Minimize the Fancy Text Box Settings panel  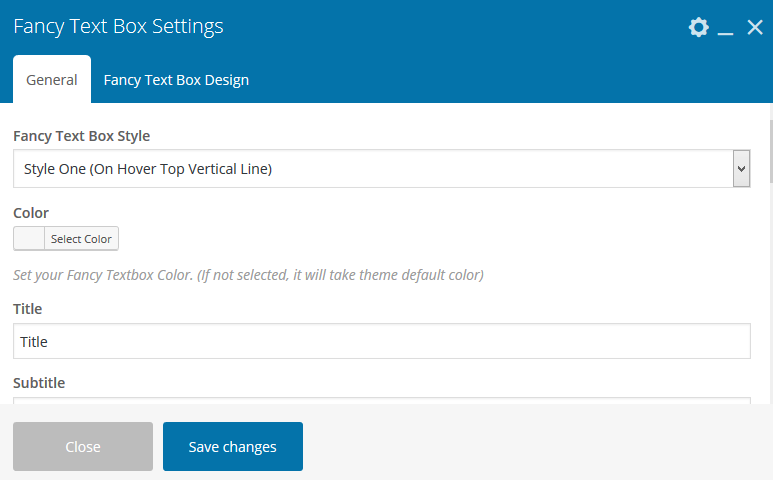[726, 28]
